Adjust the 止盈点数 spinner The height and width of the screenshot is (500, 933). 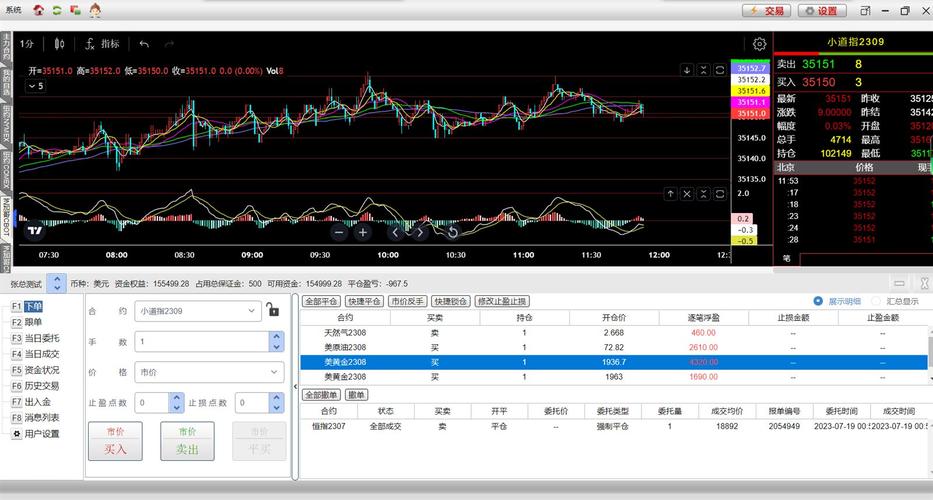(176, 403)
